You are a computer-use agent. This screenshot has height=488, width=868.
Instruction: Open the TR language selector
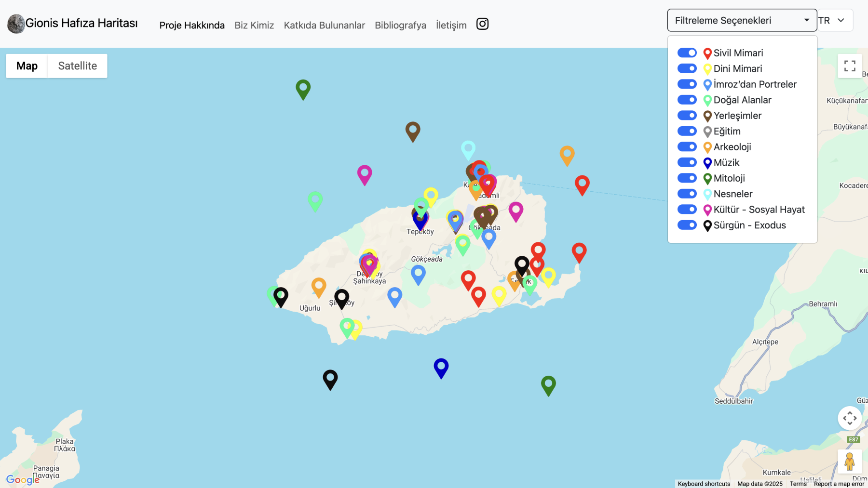point(835,20)
